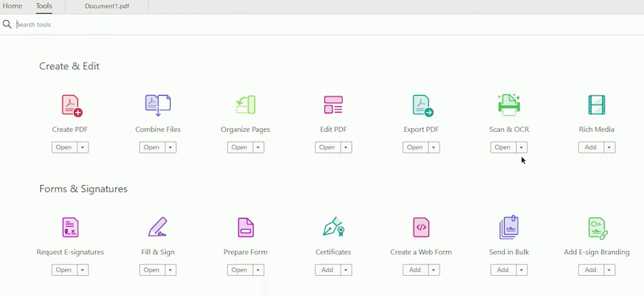
Task: Open the Send in Bulk dropdown arrow
Action: coord(522,270)
